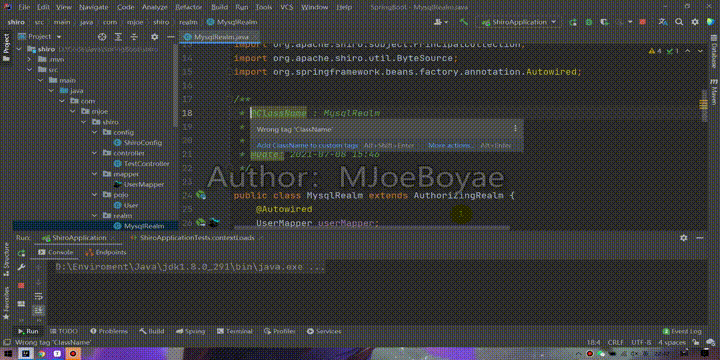Expand the .mvn folder

(29, 59)
